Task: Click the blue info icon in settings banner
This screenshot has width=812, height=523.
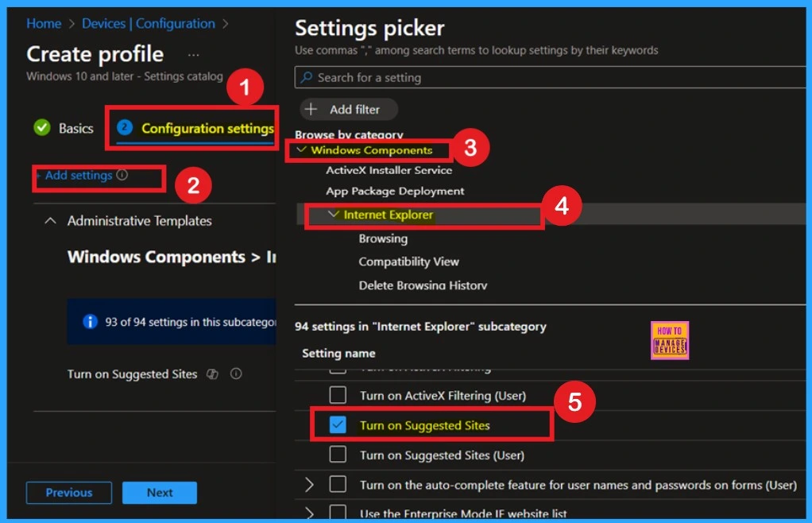Action: 90,322
